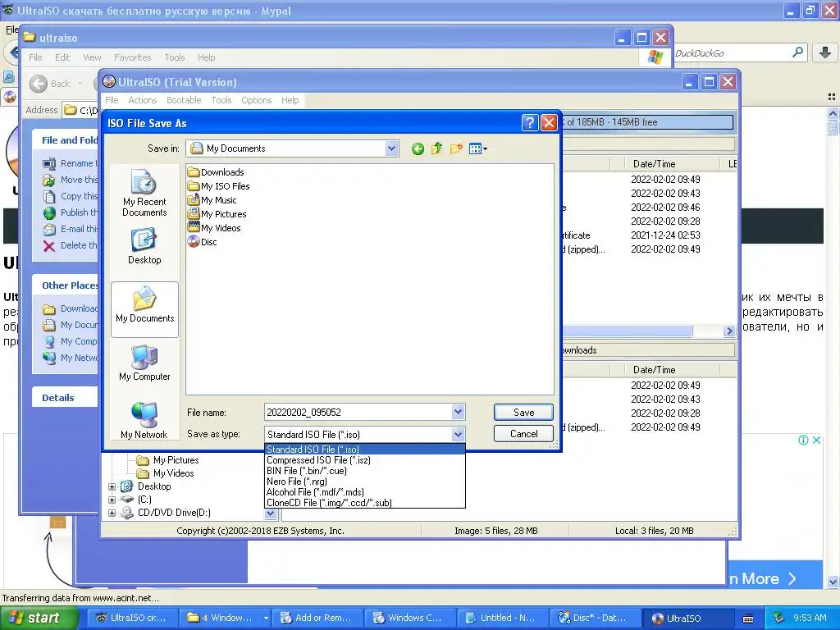Choose Nero File (*.nrg) option
The height and width of the screenshot is (630, 840).
click(x=365, y=481)
